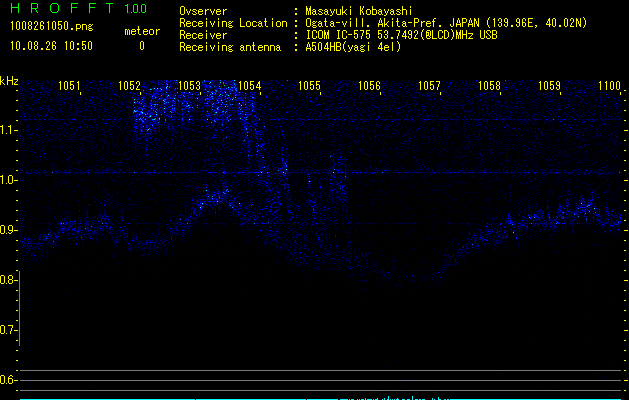Viewport: 629px width, 400px height.
Task: Click the kHz axis unit label
Action: (x=9, y=81)
